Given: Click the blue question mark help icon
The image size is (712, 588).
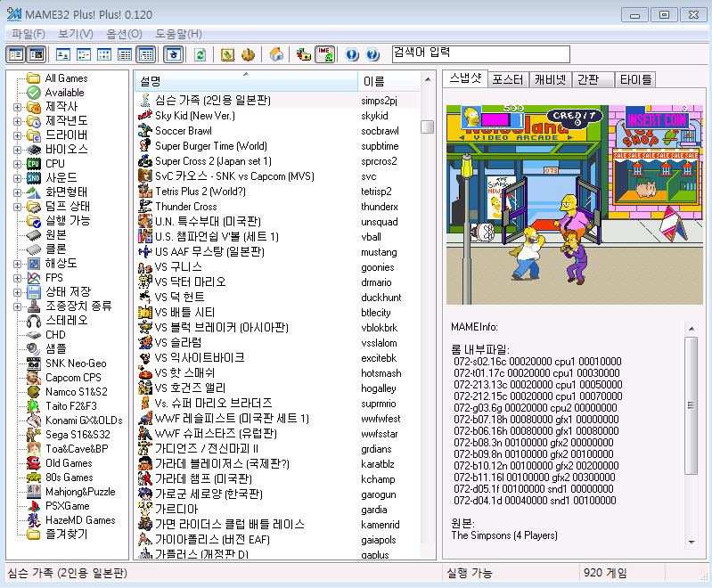Looking at the screenshot, I should point(372,55).
